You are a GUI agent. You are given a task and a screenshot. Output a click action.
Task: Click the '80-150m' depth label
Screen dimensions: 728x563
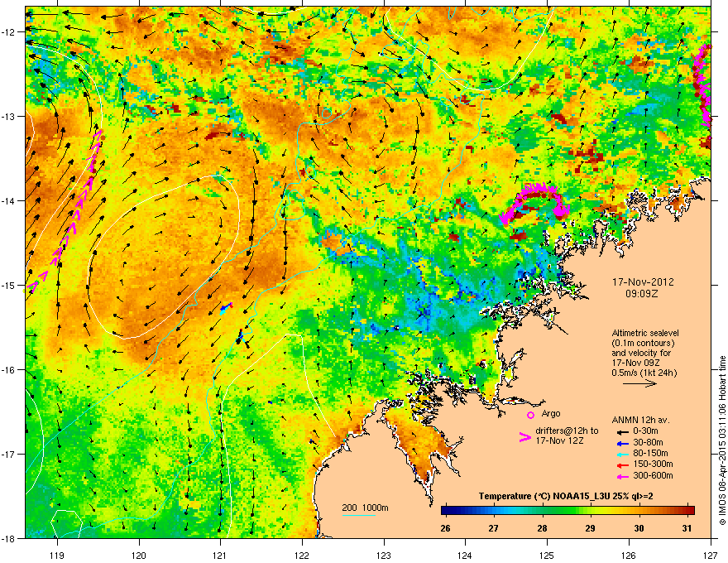point(650,454)
